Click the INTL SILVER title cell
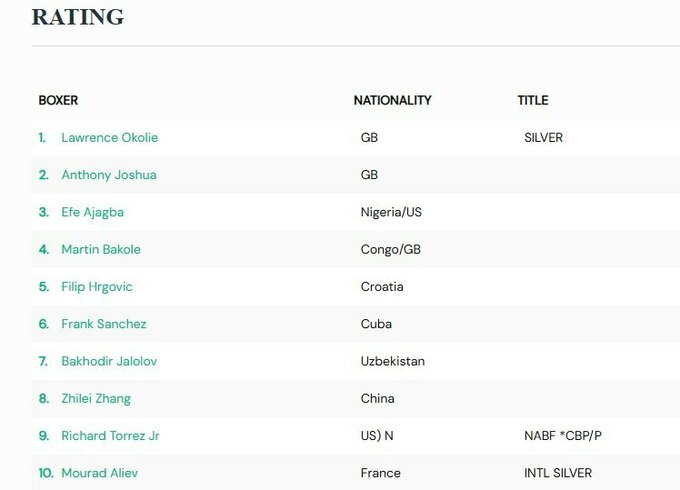 [557, 473]
